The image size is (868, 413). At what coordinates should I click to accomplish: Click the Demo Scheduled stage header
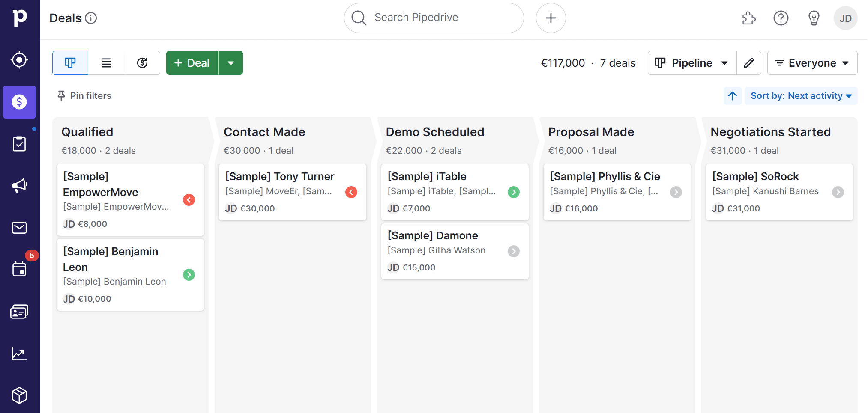pos(435,132)
